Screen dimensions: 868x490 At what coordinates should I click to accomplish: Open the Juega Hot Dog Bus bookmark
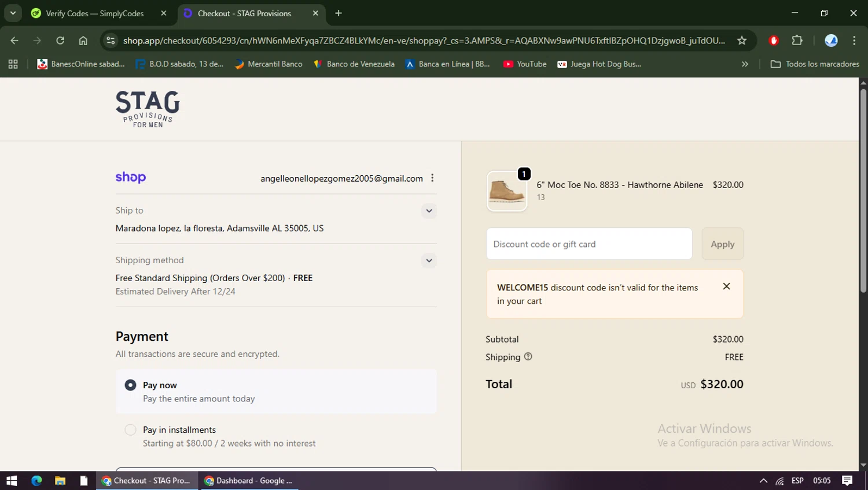coord(599,64)
